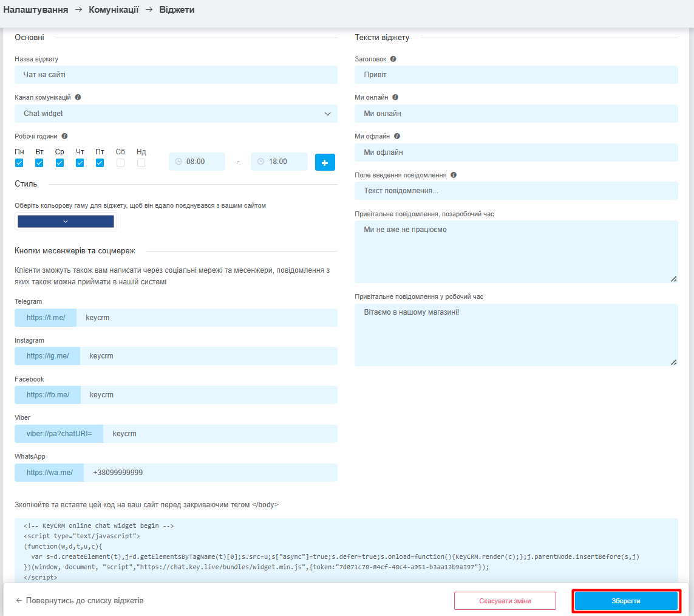Uncheck the Ср (Wednesday) checkbox
The width and height of the screenshot is (694, 616).
(60, 163)
